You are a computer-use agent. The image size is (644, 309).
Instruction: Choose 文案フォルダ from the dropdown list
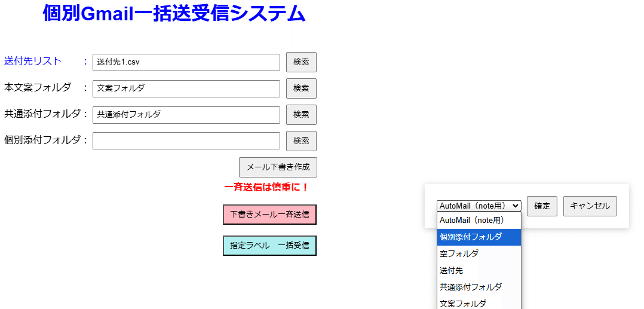(x=479, y=303)
